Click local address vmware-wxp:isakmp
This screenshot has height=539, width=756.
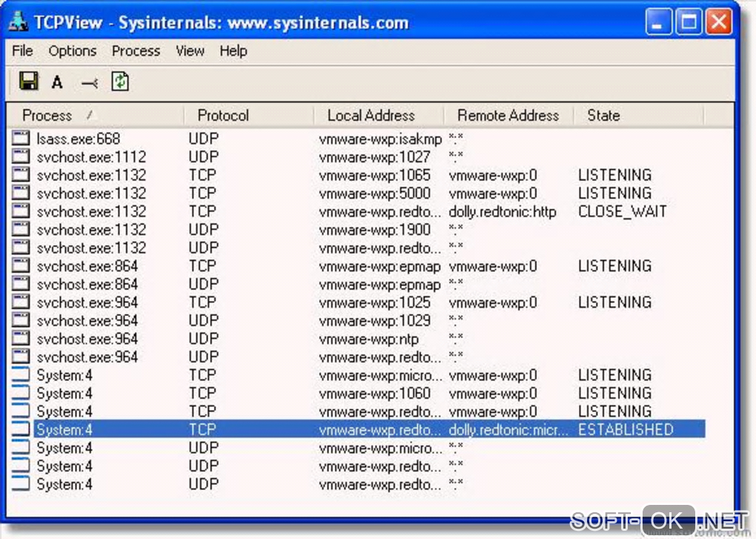(380, 139)
